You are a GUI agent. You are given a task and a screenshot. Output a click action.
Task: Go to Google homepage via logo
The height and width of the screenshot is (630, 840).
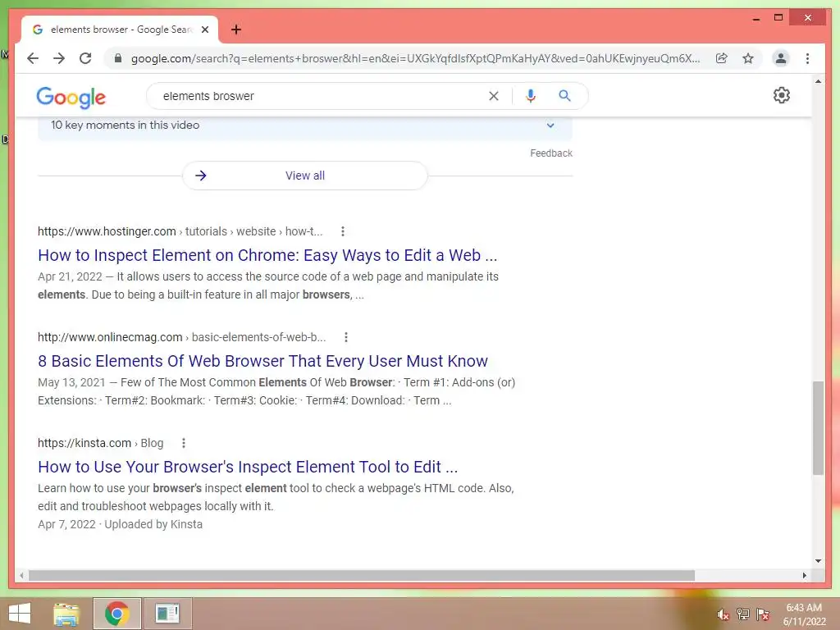71,98
